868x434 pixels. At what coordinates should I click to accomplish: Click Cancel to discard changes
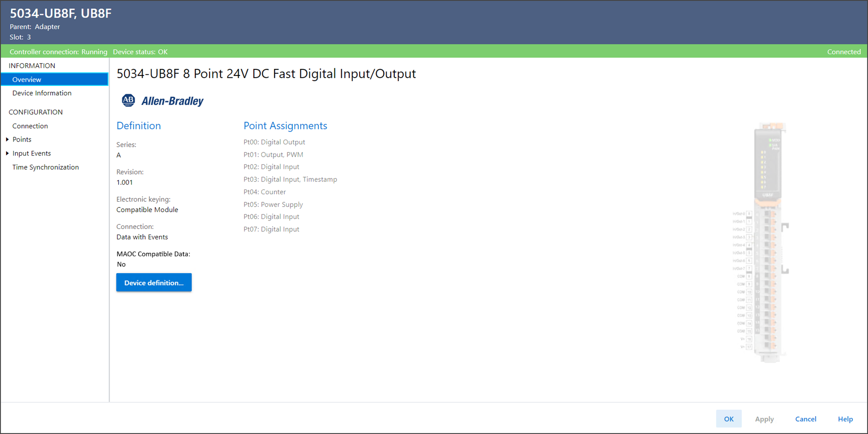pyautogui.click(x=805, y=419)
